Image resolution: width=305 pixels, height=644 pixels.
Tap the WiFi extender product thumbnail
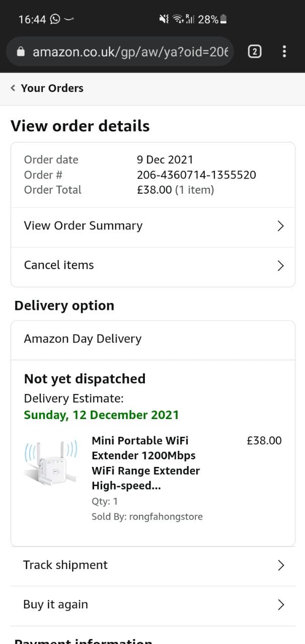tap(50, 463)
